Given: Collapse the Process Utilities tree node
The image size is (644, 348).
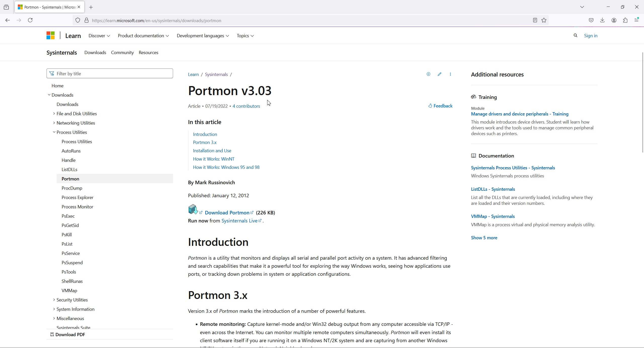Looking at the screenshot, I should pos(54,132).
